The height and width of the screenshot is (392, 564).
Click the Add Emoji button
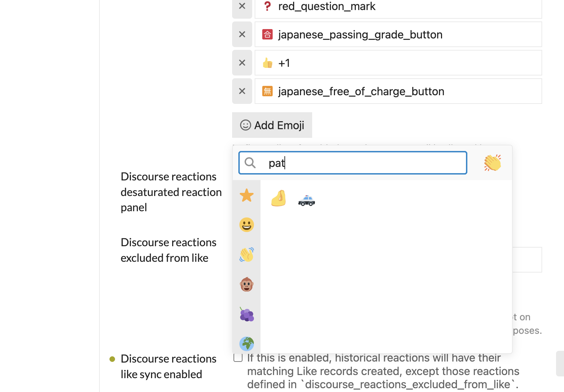pyautogui.click(x=272, y=125)
